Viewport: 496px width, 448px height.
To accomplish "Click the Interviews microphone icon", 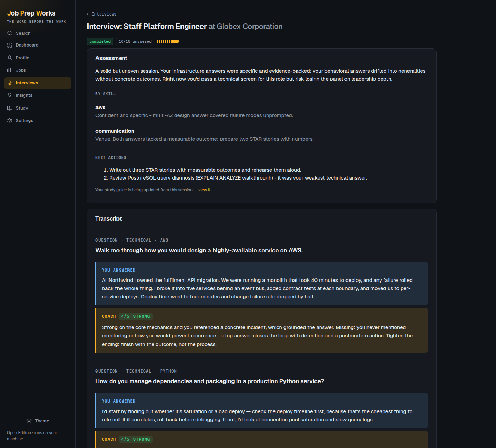I will [10, 83].
